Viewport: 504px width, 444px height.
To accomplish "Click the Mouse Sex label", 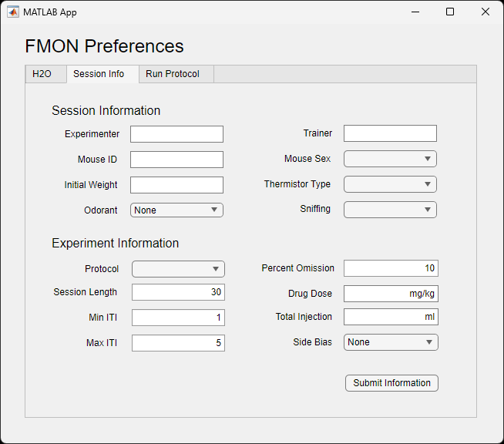I will pos(307,159).
